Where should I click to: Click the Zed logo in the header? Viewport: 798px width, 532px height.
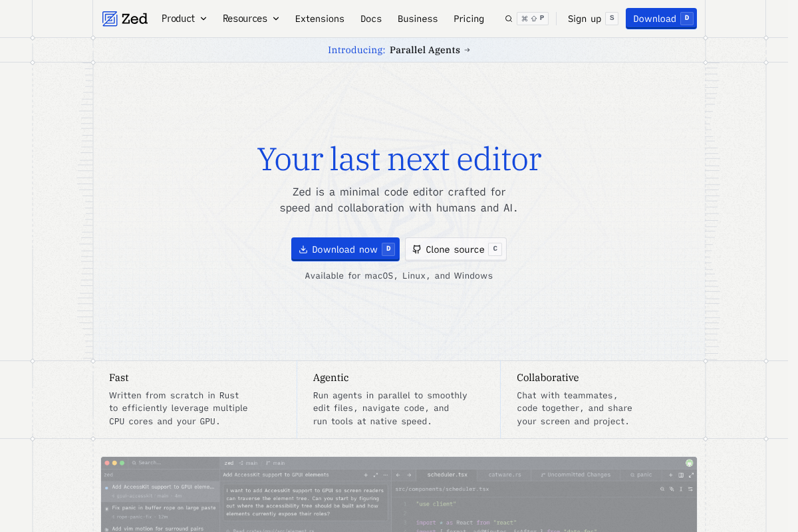click(125, 19)
